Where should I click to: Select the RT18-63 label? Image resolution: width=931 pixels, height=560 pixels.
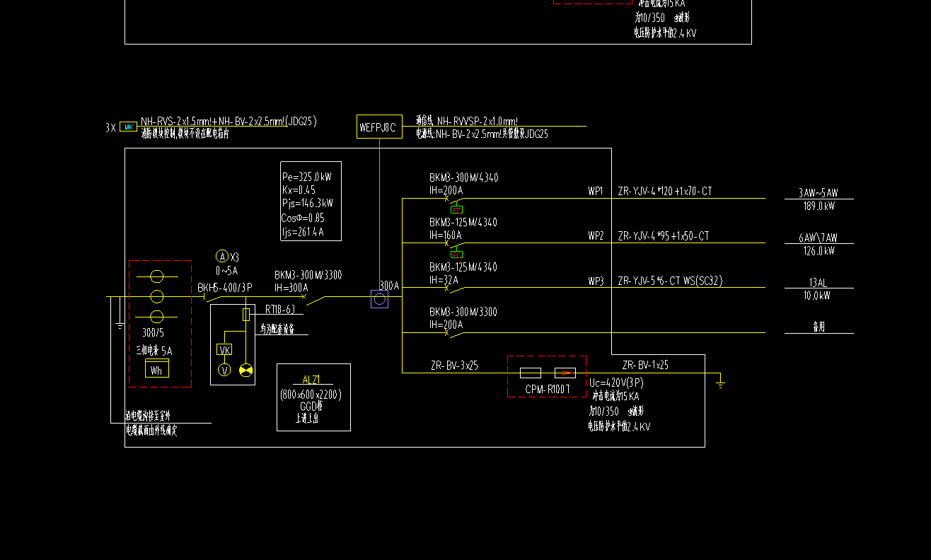280,309
